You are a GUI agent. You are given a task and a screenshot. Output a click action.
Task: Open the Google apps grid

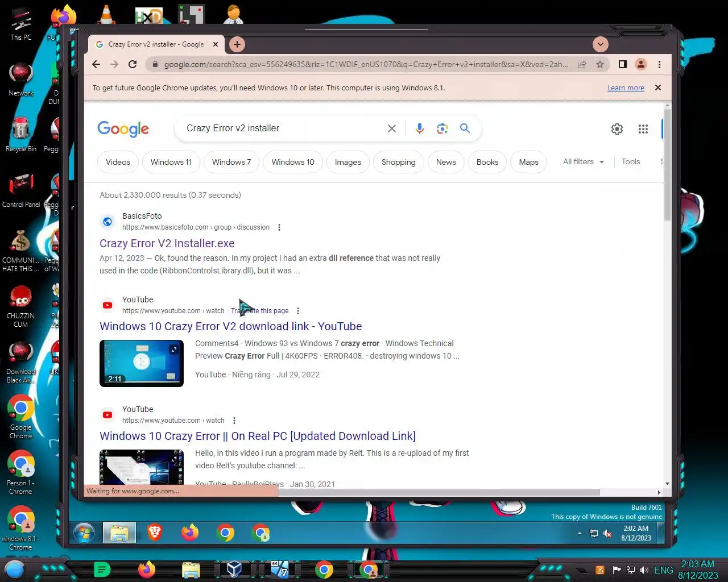point(643,129)
